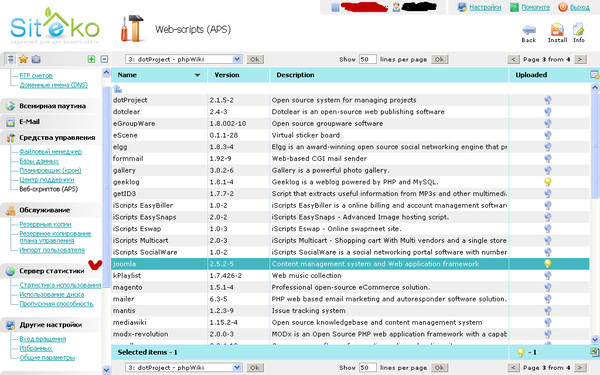Image resolution: width=600 pixels, height=375 pixels.
Task: Go to next page with top arrow button
Action: click(x=580, y=59)
